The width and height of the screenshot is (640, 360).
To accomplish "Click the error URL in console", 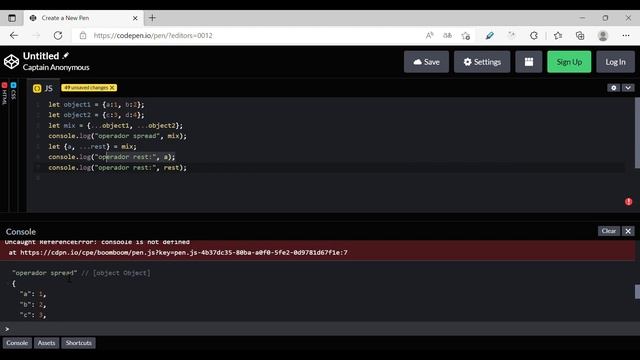I will pos(184,253).
